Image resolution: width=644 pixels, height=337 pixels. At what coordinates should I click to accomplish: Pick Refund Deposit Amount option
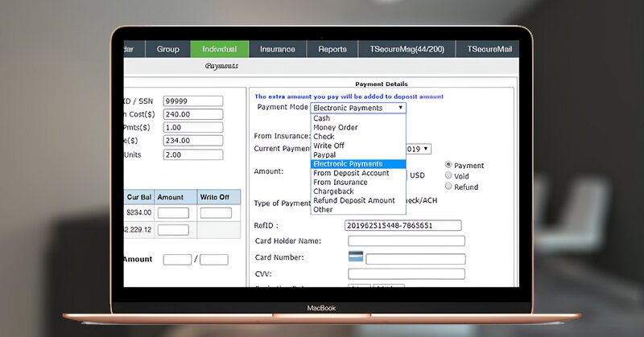tap(358, 200)
